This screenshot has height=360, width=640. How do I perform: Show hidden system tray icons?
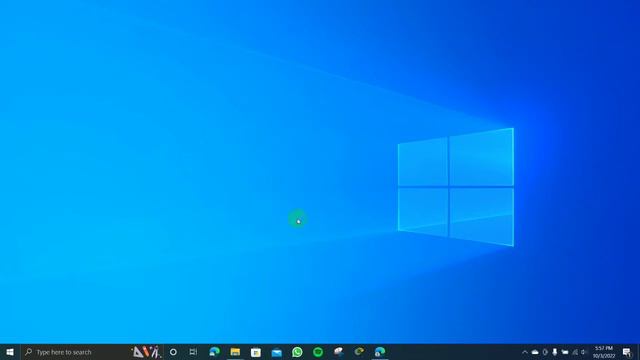point(525,352)
